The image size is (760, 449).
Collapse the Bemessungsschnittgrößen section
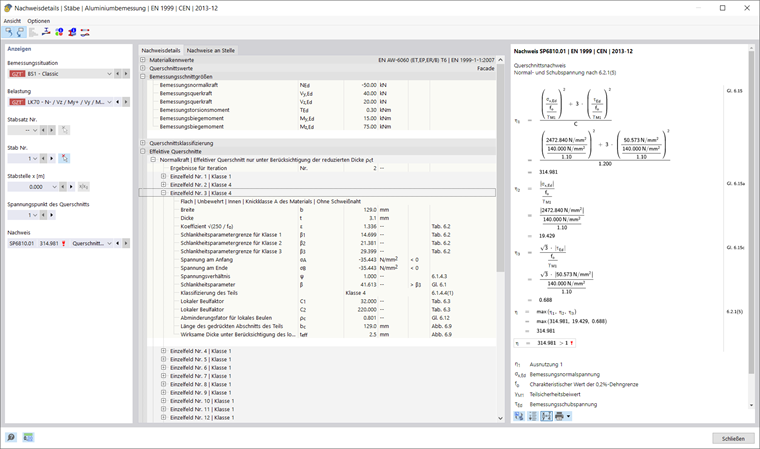pos(142,76)
